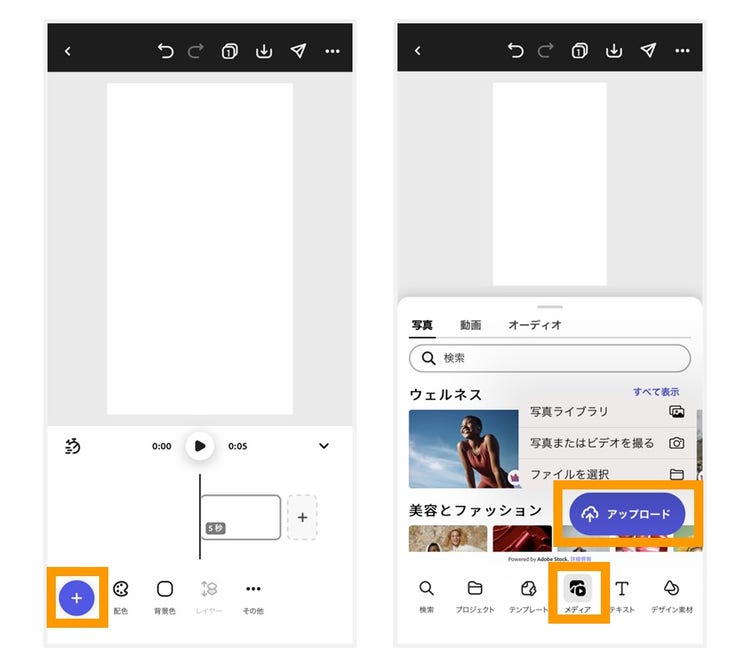
Task: Open テンプレート in the bottom navigation
Action: 528,596
